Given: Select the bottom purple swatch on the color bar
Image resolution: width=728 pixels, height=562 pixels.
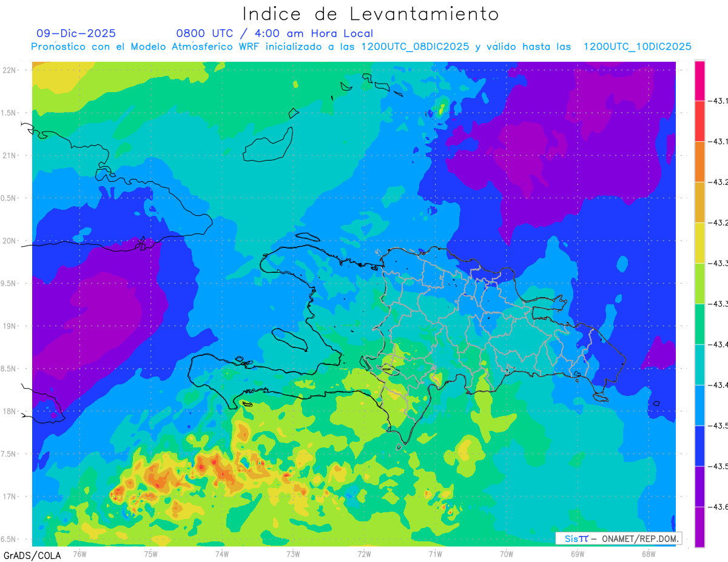Looking at the screenshot, I should (x=699, y=527).
